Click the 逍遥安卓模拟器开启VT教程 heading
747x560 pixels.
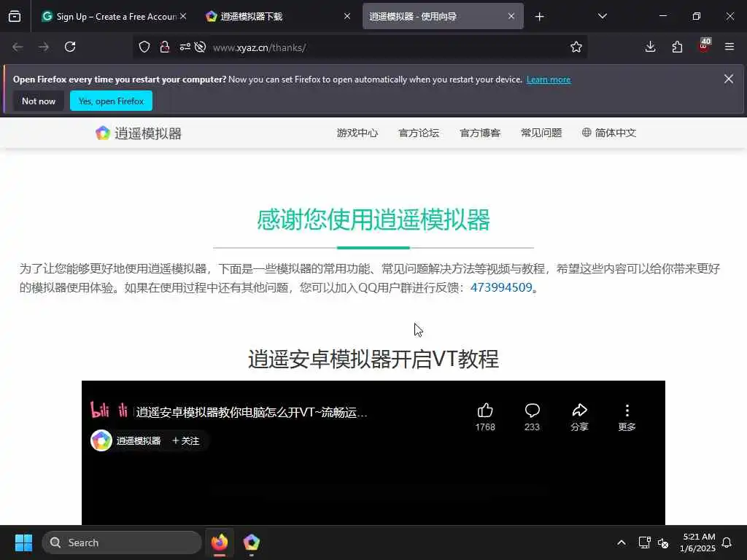373,359
